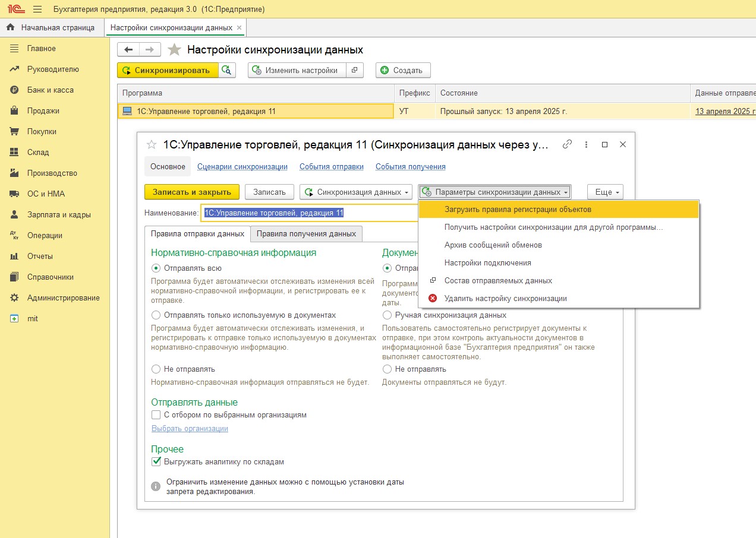
Task: Click Записать и закрыть button
Action: 192,192
